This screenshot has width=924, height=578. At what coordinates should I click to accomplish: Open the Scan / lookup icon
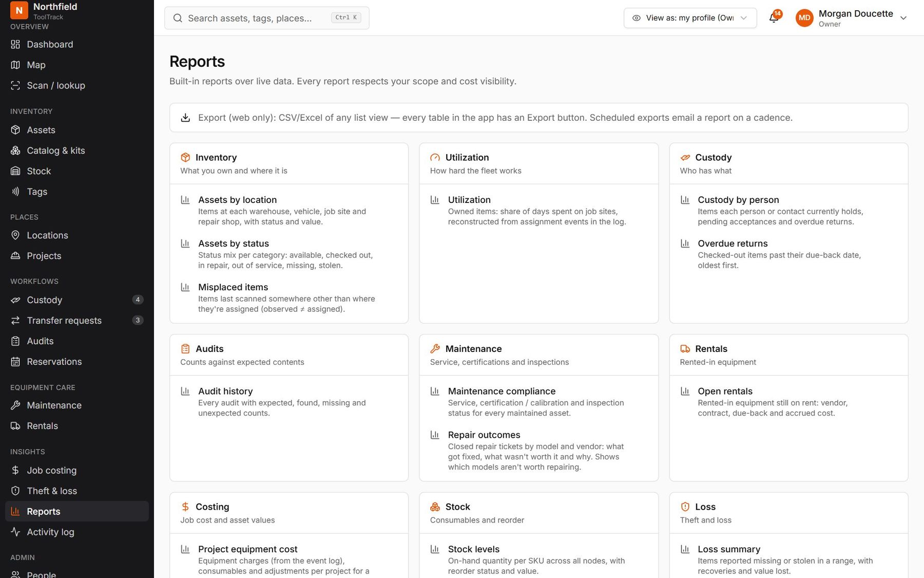(x=15, y=85)
